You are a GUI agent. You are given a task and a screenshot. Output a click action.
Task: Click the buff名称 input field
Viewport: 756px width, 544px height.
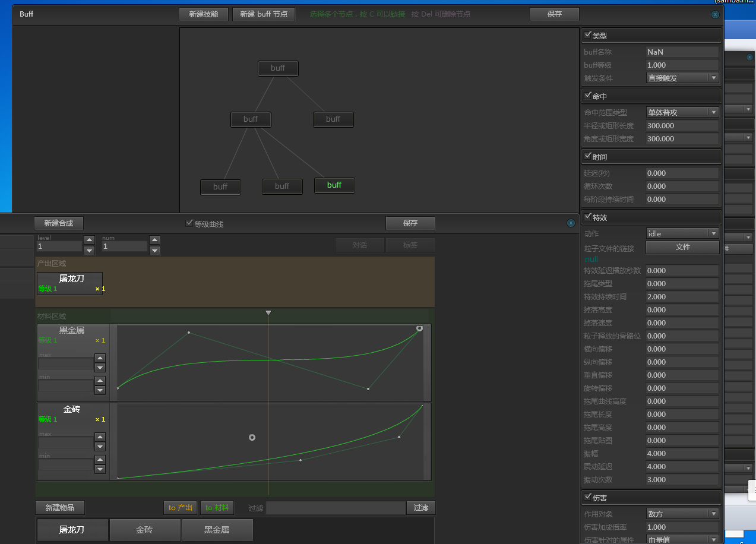682,52
